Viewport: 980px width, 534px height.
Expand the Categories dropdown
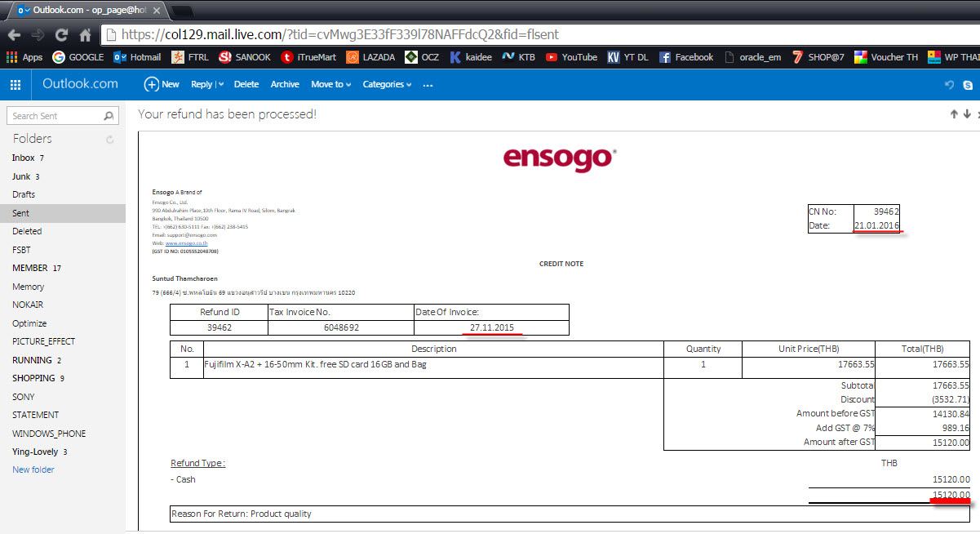387,84
